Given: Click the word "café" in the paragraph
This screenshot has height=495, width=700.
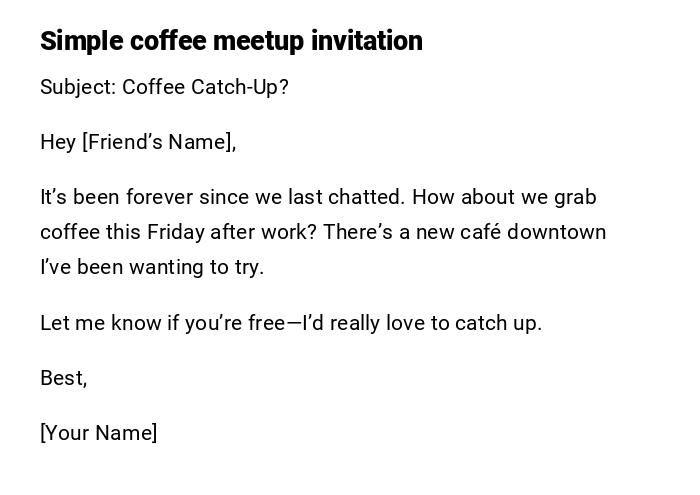Looking at the screenshot, I should coord(482,232).
